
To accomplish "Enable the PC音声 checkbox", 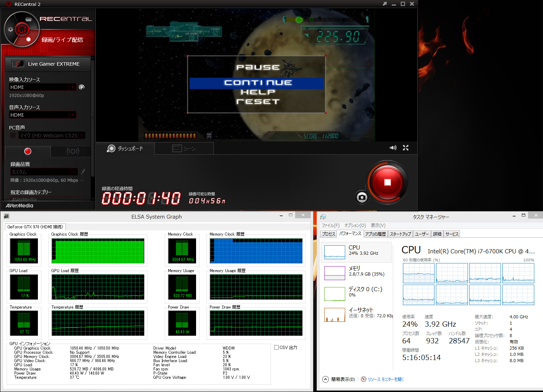I will [x=13, y=135].
